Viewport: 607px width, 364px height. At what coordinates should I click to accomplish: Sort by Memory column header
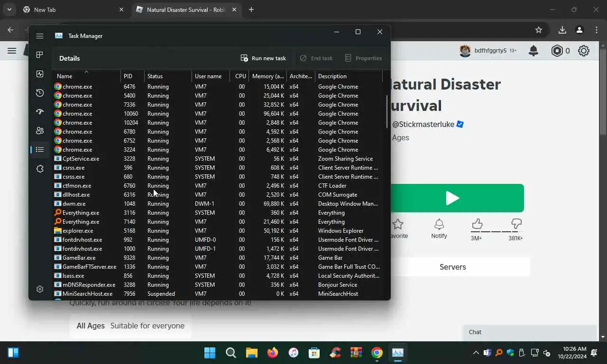click(x=267, y=76)
